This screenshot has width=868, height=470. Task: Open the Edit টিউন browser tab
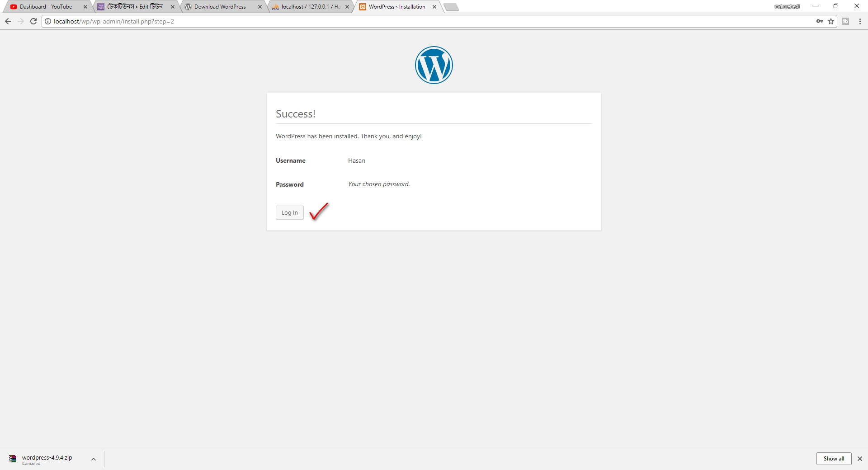pyautogui.click(x=135, y=7)
